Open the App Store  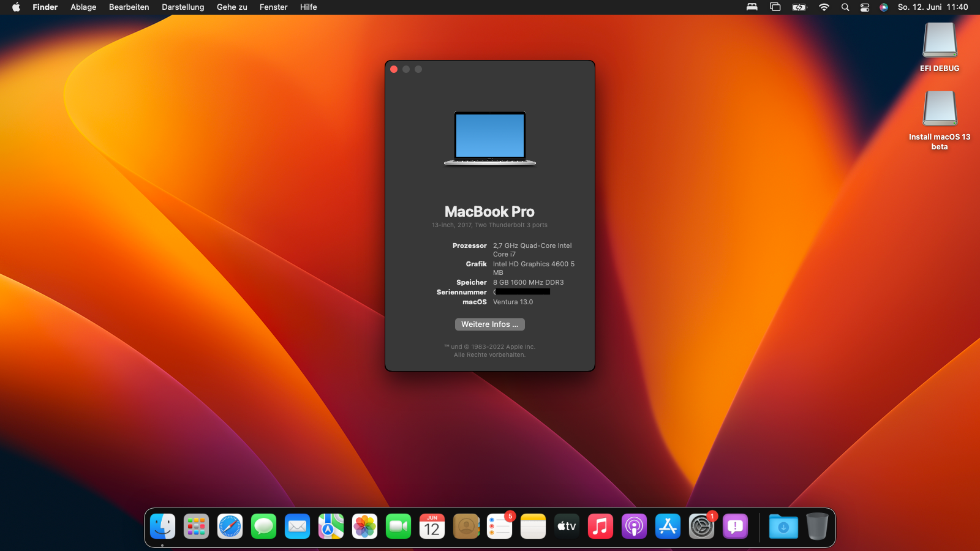(x=668, y=527)
